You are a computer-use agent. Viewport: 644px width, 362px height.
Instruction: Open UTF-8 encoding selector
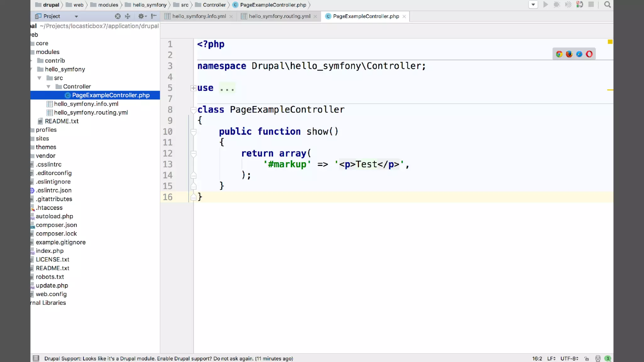coord(569,359)
